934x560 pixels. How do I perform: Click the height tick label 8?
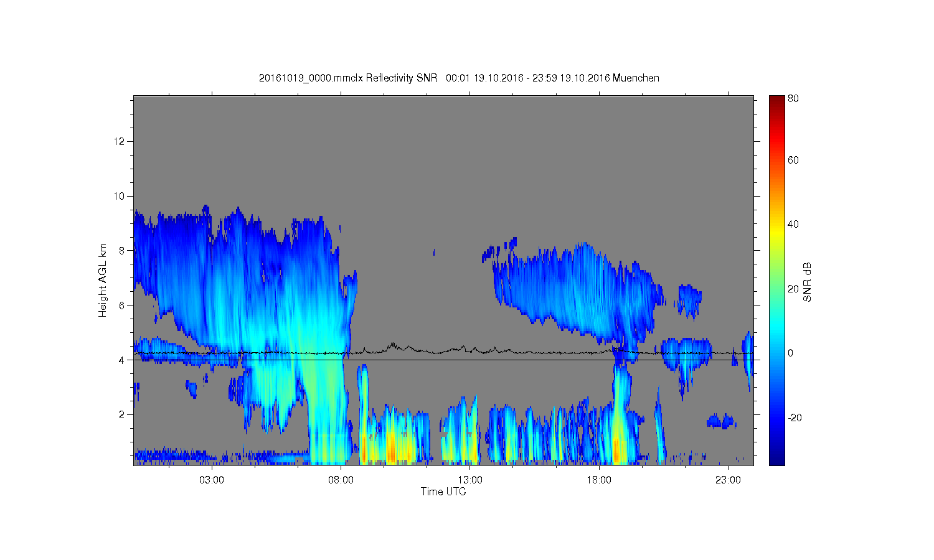point(123,251)
